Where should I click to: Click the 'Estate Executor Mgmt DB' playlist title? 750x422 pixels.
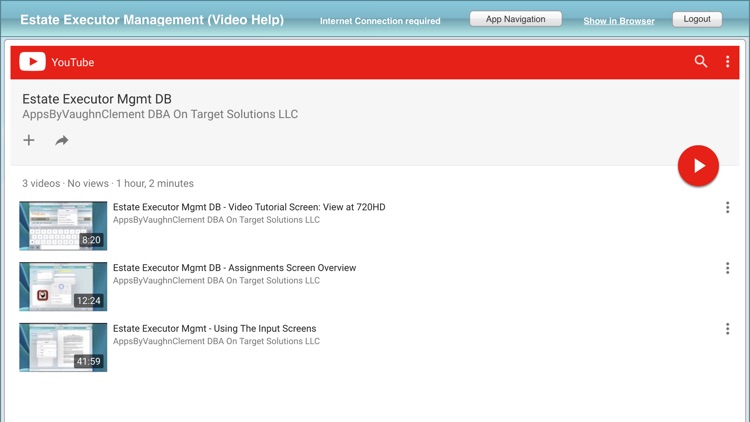[97, 99]
